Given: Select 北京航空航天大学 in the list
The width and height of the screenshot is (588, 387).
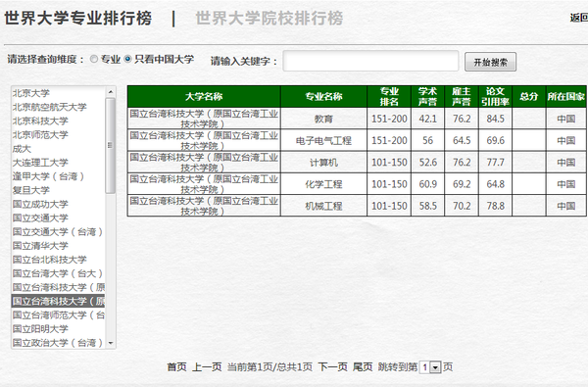Looking at the screenshot, I should pos(50,107).
